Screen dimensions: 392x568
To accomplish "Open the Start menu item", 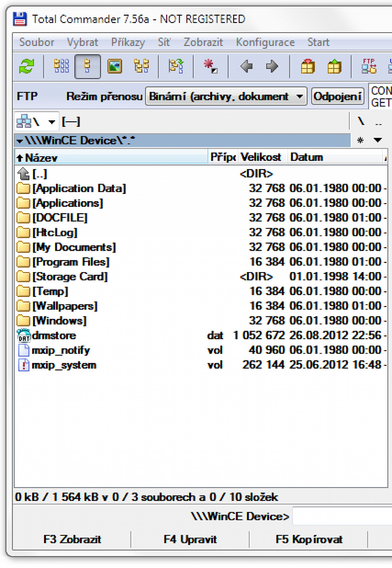I will [x=318, y=42].
